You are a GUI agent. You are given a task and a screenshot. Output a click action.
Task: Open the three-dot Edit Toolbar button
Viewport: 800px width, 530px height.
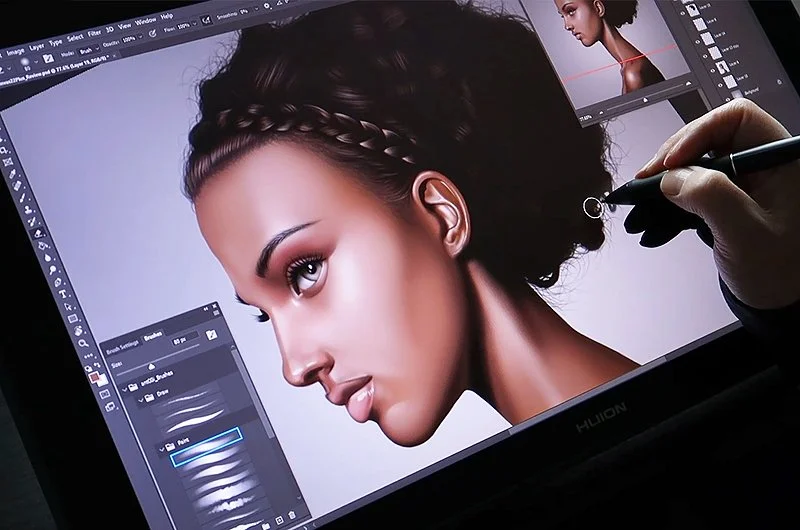pyautogui.click(x=89, y=356)
